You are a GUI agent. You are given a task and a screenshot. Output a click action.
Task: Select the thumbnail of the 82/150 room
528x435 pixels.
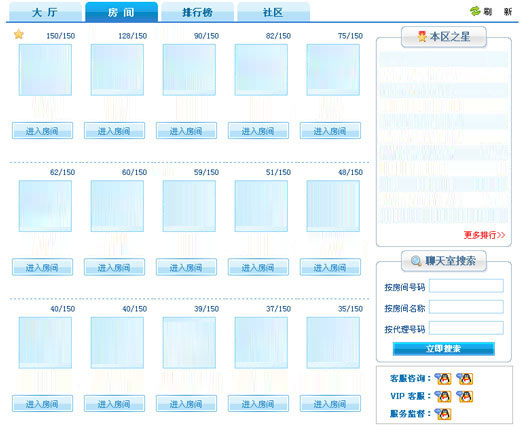click(x=261, y=70)
